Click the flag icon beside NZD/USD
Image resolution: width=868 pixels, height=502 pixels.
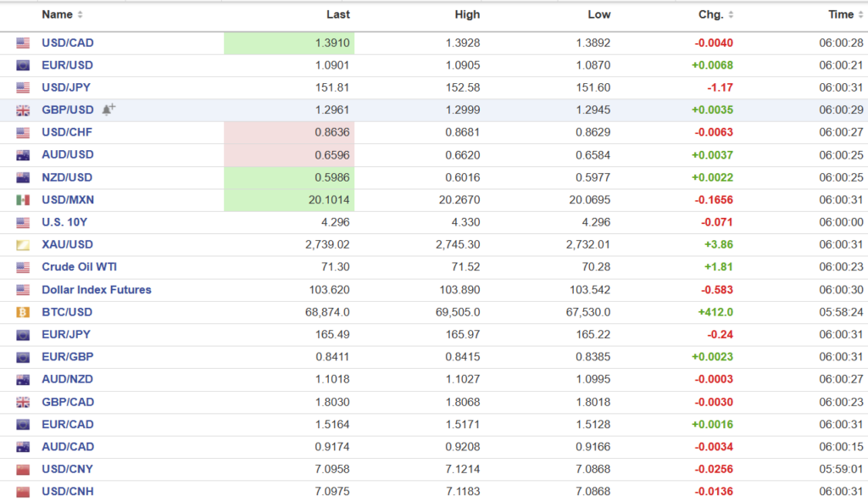coord(23,177)
